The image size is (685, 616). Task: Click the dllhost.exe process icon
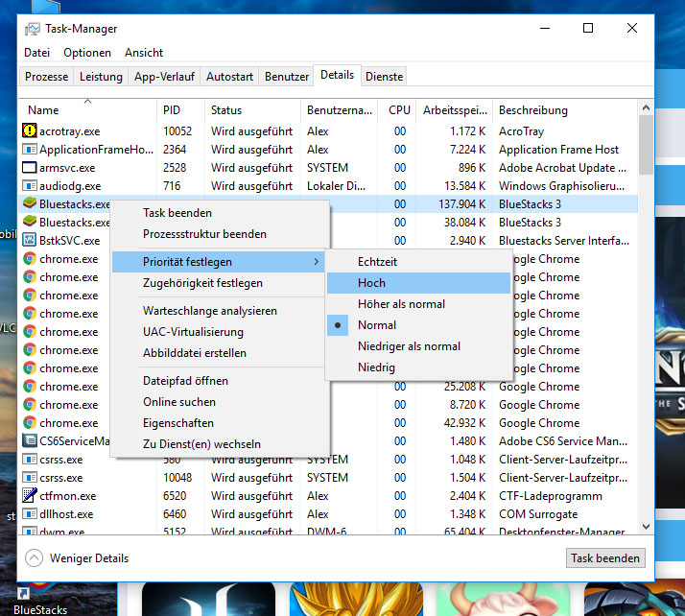(x=30, y=513)
